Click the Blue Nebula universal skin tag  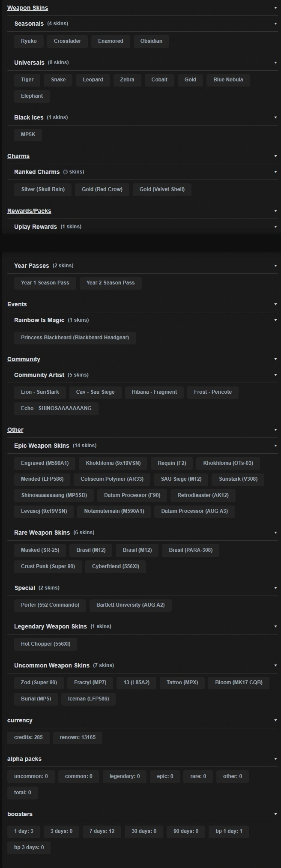coord(228,80)
